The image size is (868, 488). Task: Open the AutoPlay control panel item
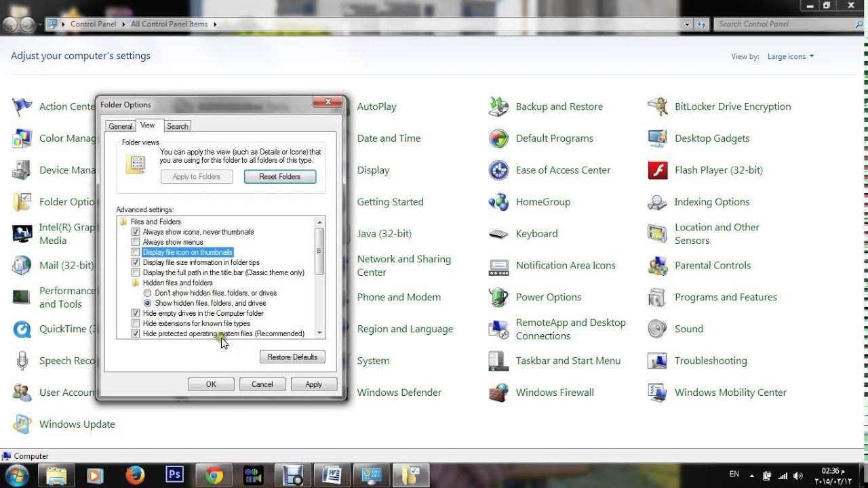click(x=376, y=106)
